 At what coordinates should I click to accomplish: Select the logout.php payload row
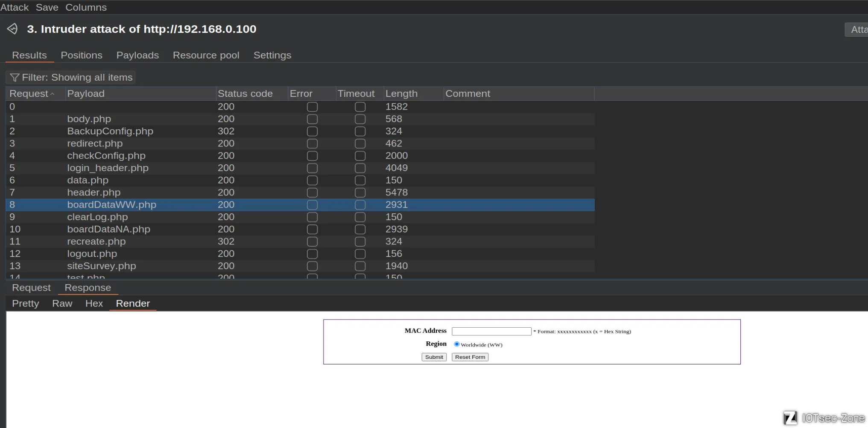[300, 254]
